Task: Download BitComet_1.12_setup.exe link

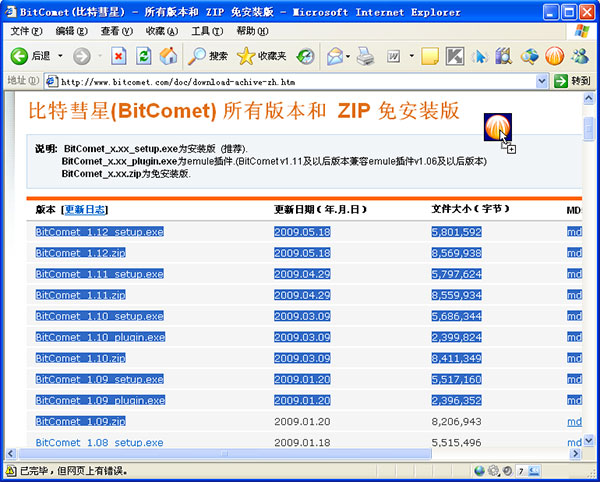Action: tap(99, 232)
